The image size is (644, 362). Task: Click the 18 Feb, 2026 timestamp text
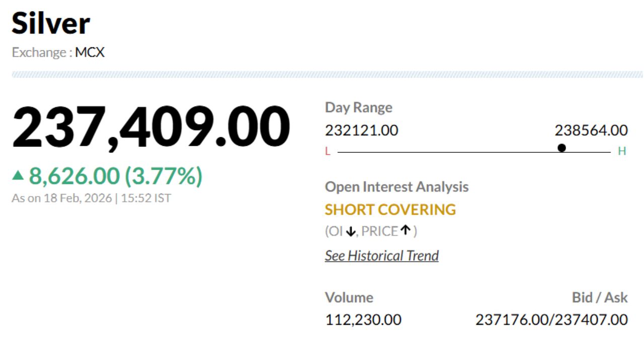pyautogui.click(x=77, y=198)
